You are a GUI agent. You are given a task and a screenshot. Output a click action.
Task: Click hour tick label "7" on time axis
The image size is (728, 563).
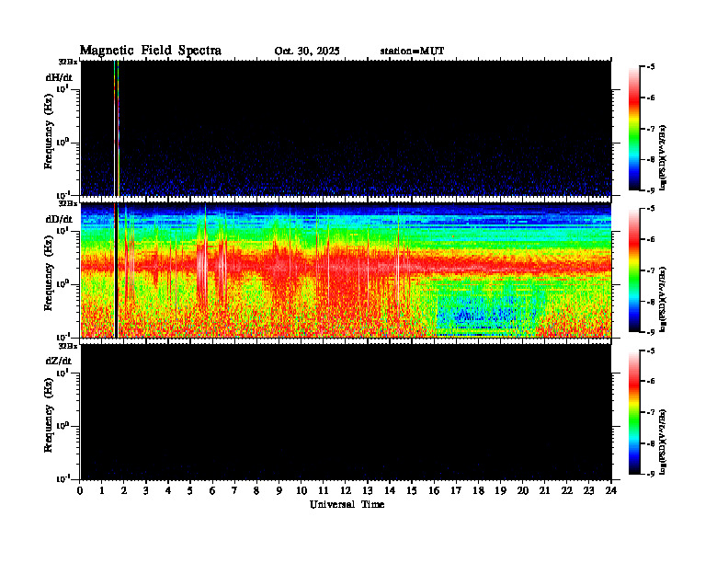(x=234, y=491)
